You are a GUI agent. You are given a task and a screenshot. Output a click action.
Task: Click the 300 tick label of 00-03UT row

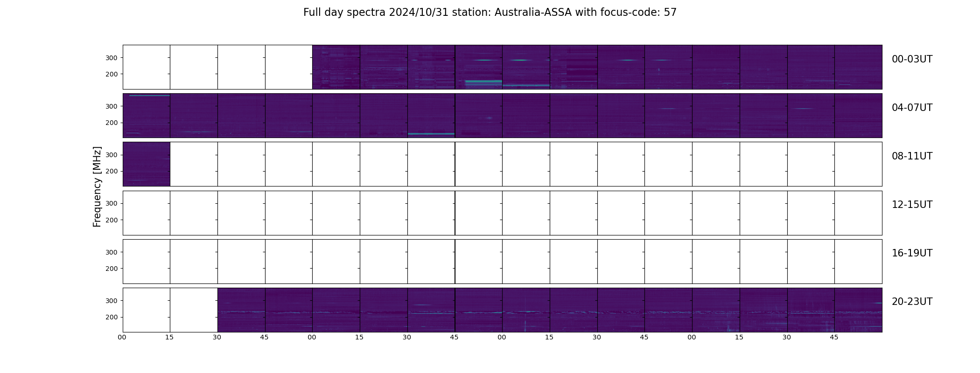(x=112, y=58)
